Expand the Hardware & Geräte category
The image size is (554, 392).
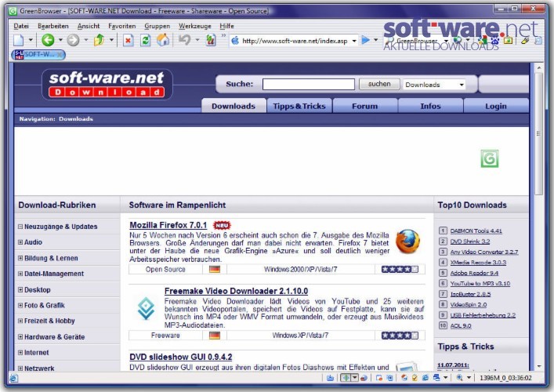(x=20, y=337)
